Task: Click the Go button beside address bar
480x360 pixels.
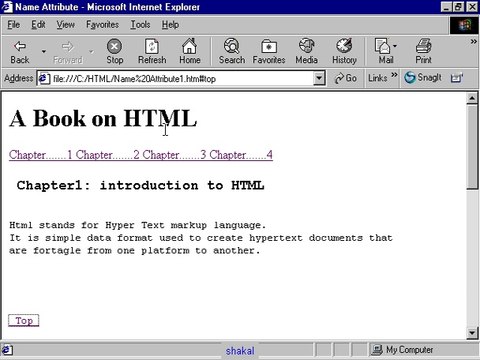Action: [345, 79]
